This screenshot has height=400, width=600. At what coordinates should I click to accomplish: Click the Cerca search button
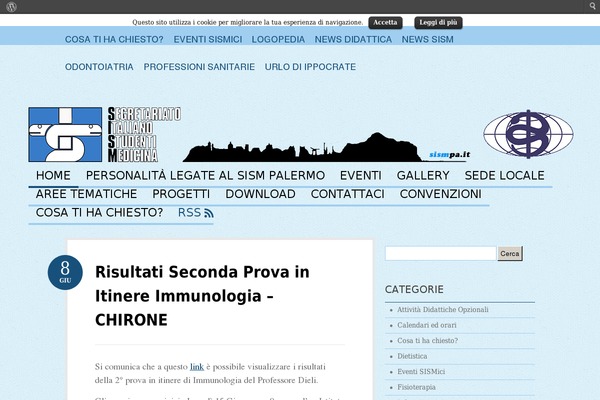pos(510,254)
